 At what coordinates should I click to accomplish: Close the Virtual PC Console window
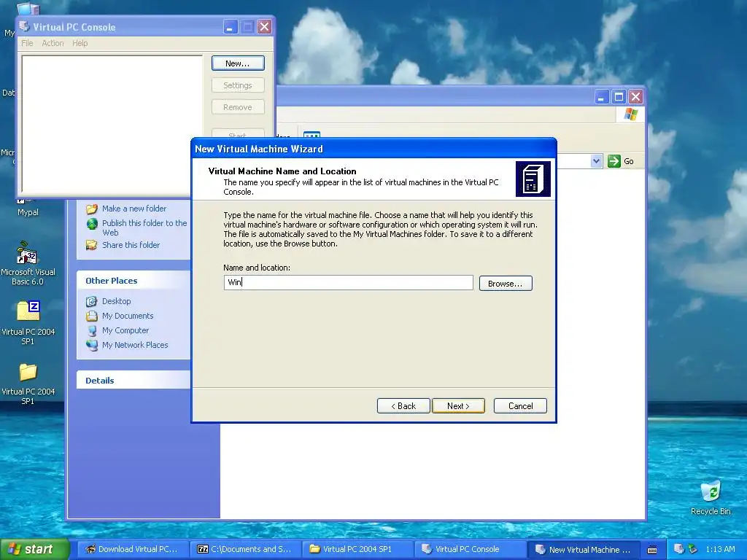pyautogui.click(x=264, y=27)
